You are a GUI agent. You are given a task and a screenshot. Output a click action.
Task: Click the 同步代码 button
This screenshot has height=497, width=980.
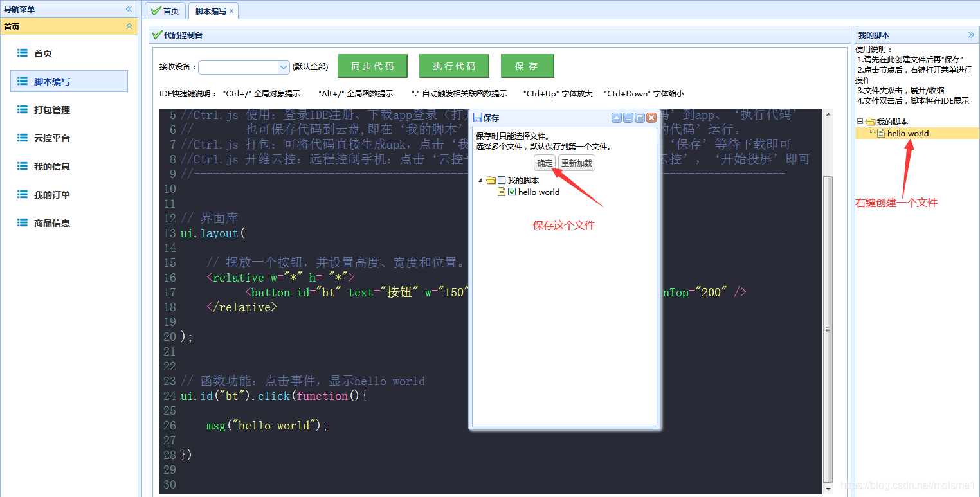tap(372, 66)
